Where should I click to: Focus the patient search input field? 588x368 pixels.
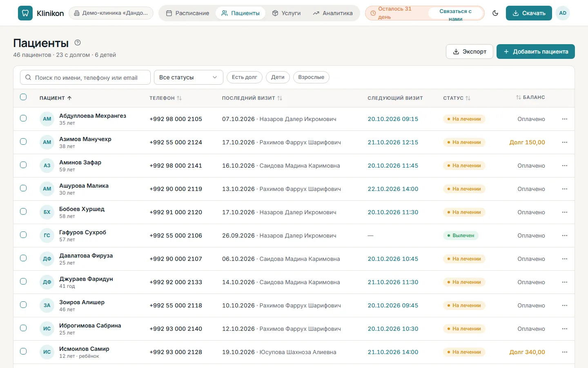[x=85, y=77]
